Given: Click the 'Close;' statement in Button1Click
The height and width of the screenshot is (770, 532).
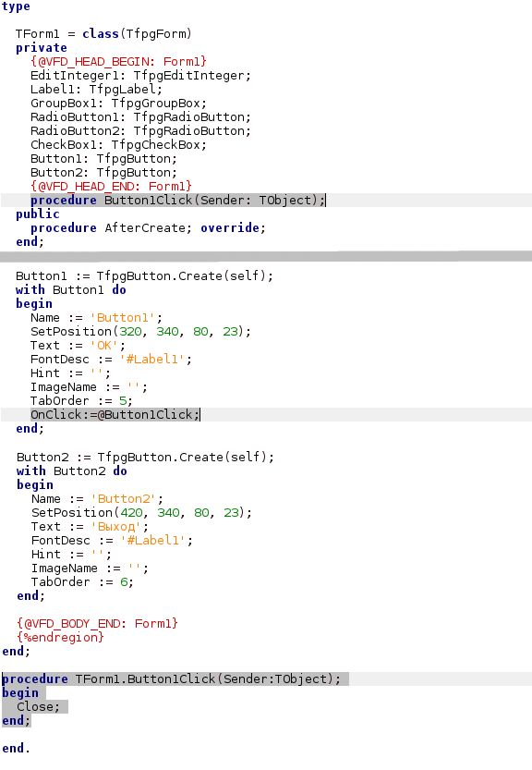Looking at the screenshot, I should (x=38, y=706).
